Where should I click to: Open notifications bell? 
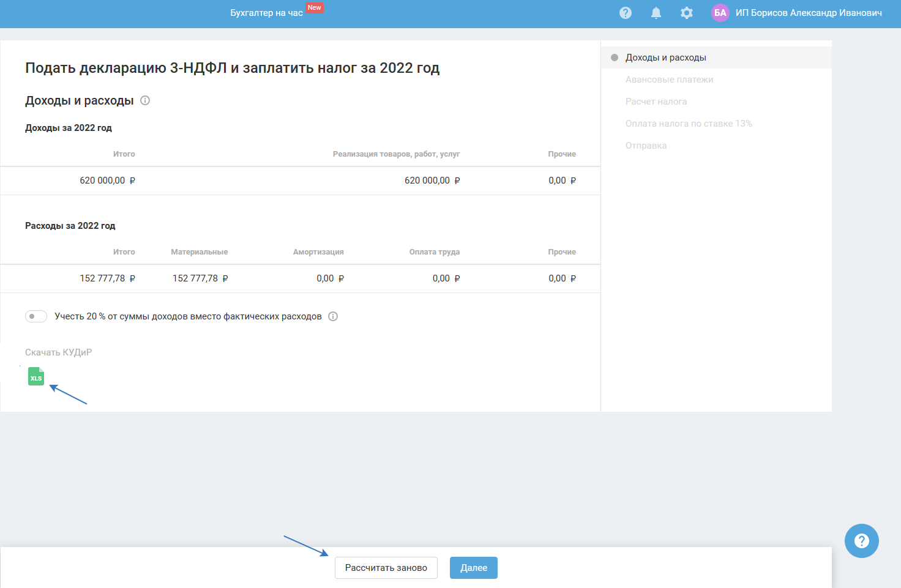(x=656, y=13)
